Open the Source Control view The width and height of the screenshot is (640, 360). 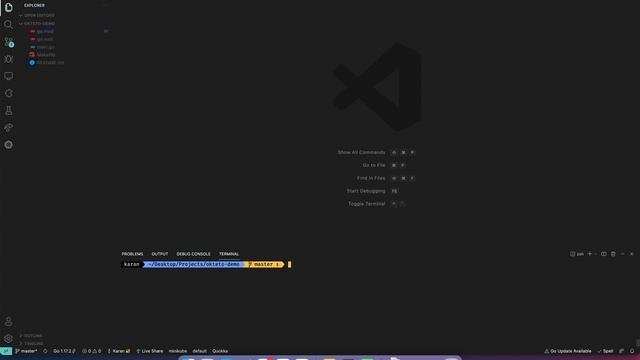8,42
